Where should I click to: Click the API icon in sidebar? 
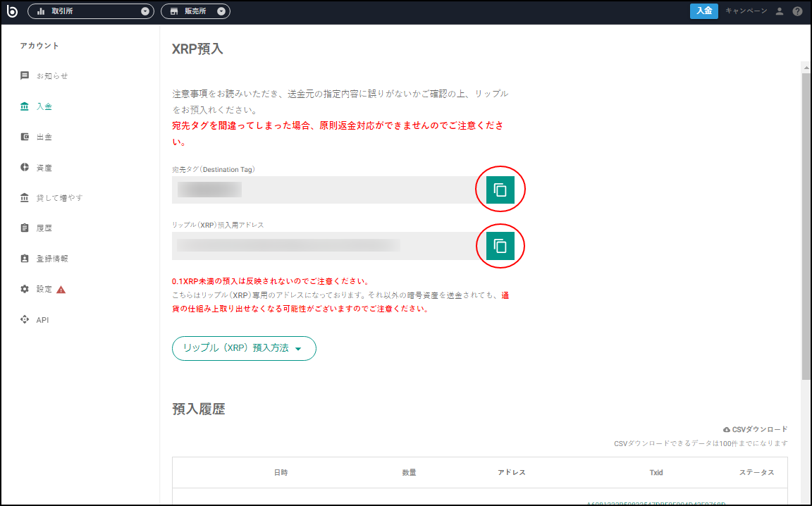pyautogui.click(x=25, y=319)
